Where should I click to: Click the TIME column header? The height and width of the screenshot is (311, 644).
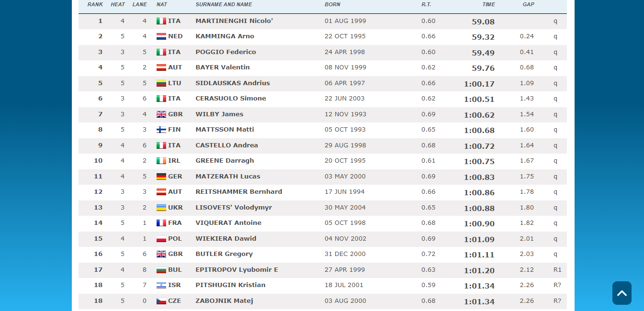[x=488, y=4]
